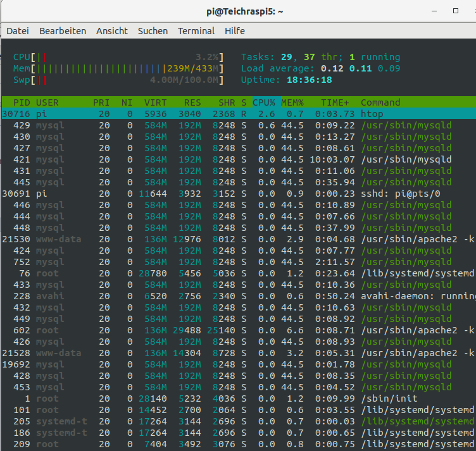Sort by VIRT column header
The image size is (476, 451).
point(155,102)
